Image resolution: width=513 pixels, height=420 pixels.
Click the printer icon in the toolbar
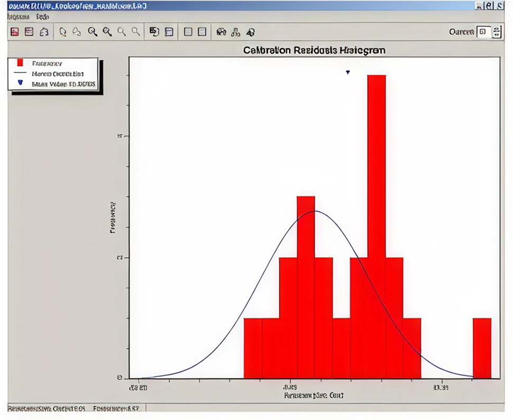(44, 32)
